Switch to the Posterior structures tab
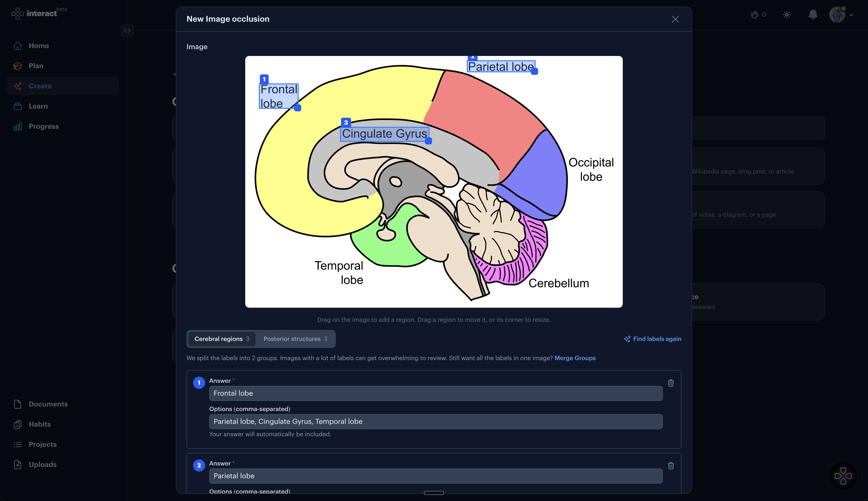Image resolution: width=868 pixels, height=501 pixels. point(295,339)
